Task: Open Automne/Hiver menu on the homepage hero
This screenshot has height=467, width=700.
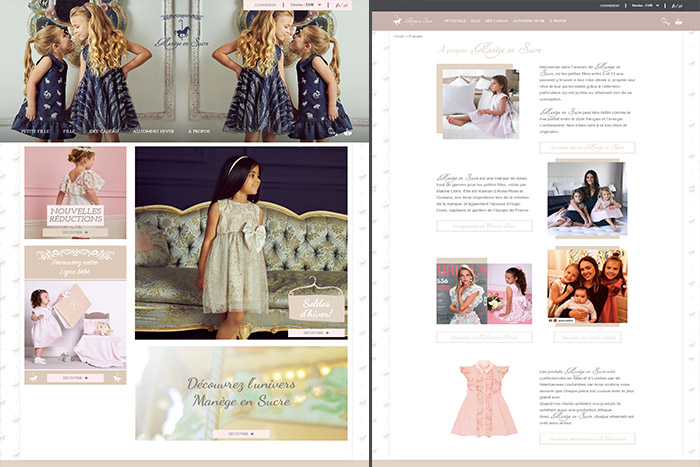Action: (153, 131)
